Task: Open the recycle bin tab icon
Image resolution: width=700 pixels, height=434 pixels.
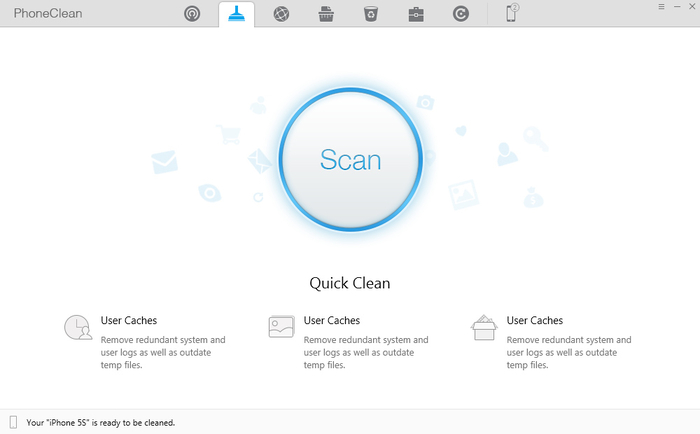Action: (370, 14)
